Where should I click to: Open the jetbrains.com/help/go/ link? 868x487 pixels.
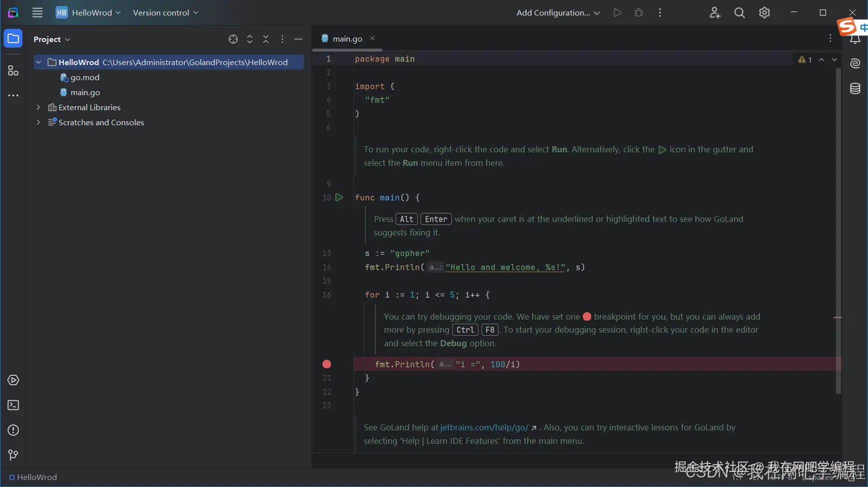coord(484,427)
